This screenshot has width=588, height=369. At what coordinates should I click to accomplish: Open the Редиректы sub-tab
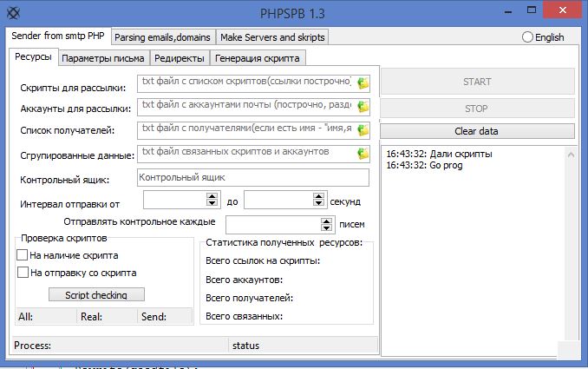[x=180, y=58]
